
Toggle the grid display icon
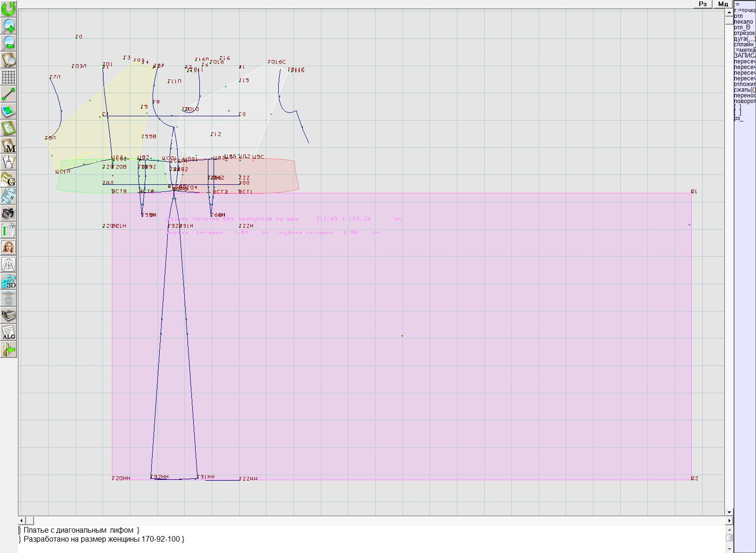coord(9,77)
